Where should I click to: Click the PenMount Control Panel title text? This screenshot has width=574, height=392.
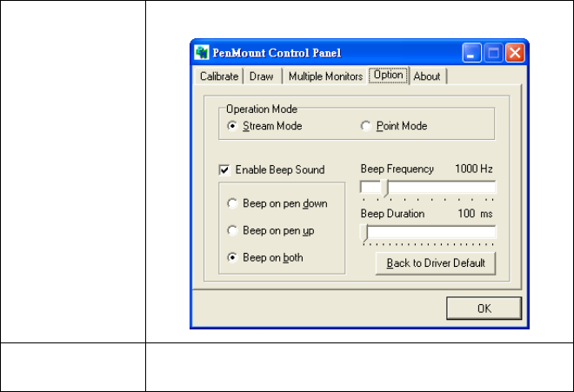[277, 53]
